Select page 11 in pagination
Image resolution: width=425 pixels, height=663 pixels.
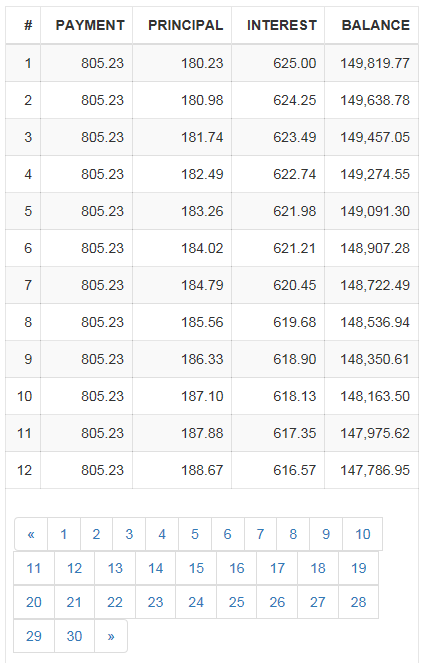coord(34,568)
